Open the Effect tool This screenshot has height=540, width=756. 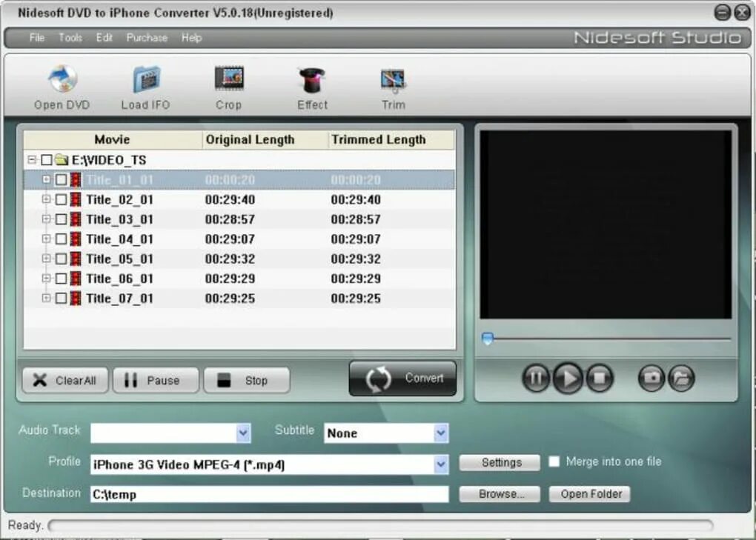tap(312, 79)
